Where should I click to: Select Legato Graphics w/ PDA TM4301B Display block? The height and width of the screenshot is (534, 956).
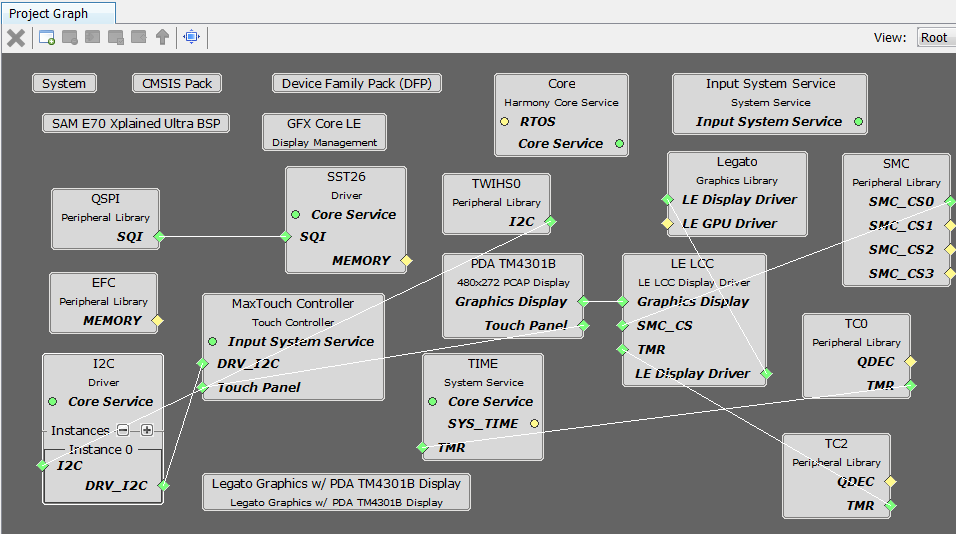click(336, 492)
